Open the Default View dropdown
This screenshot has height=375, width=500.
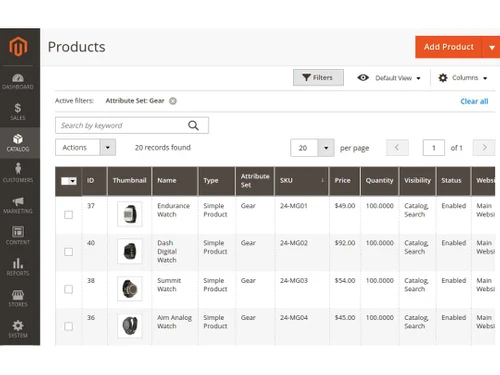[389, 78]
